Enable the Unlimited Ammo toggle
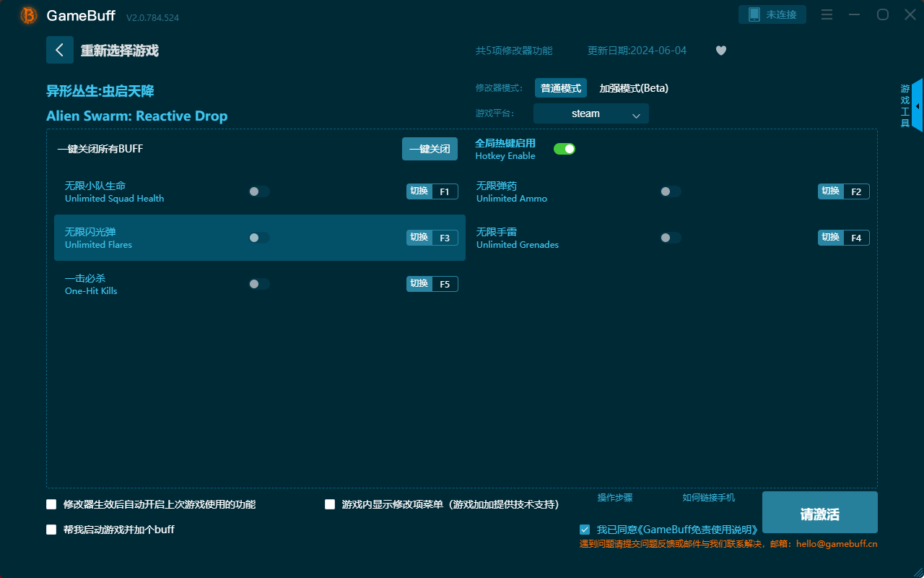 pos(671,191)
